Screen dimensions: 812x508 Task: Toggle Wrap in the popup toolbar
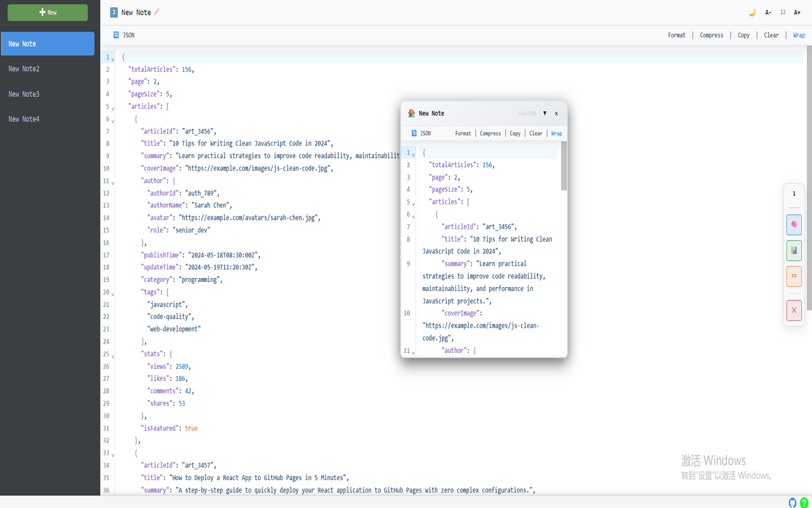556,133
